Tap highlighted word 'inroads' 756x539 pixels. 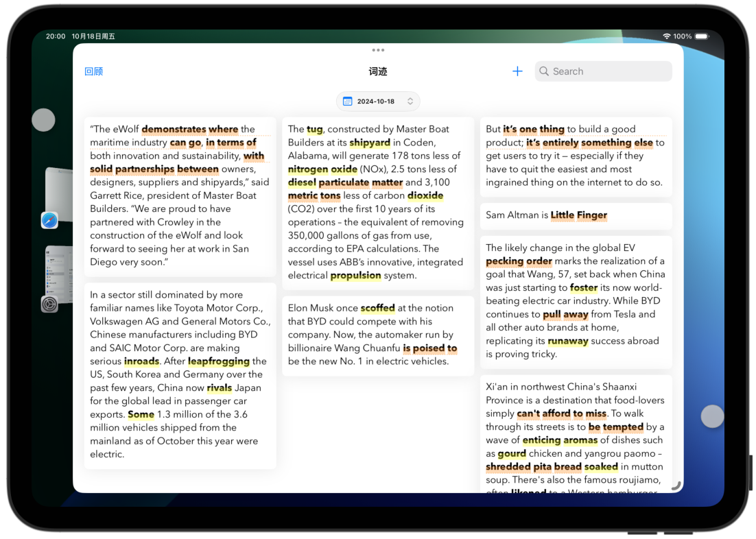tap(142, 361)
